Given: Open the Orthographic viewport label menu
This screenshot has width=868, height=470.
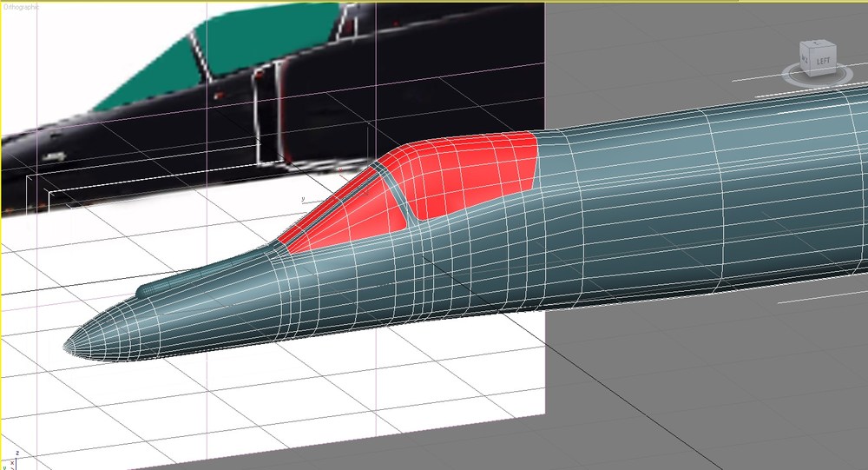Looking at the screenshot, I should (x=21, y=7).
